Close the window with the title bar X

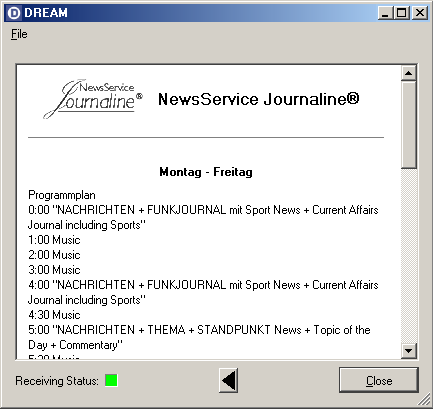click(x=420, y=13)
